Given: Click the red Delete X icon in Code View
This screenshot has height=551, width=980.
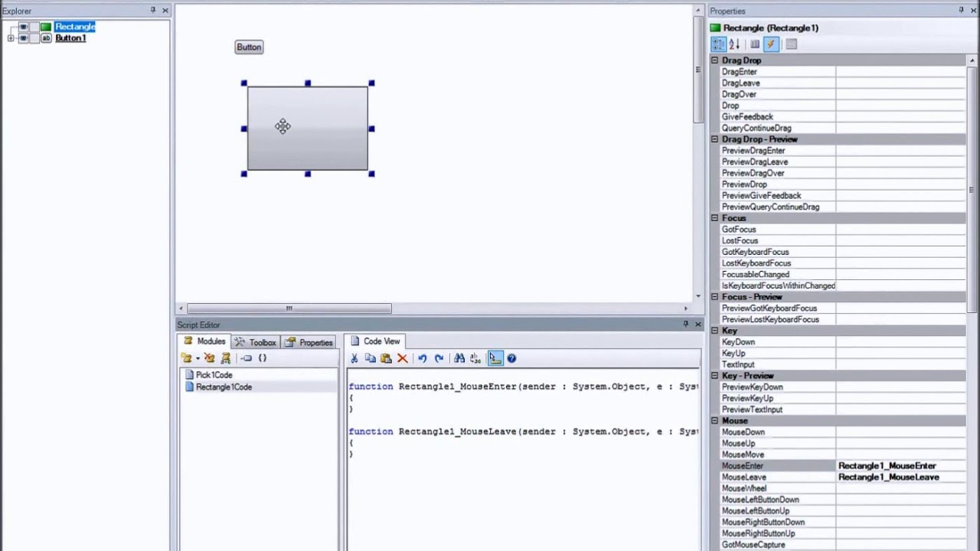Looking at the screenshot, I should tap(402, 358).
